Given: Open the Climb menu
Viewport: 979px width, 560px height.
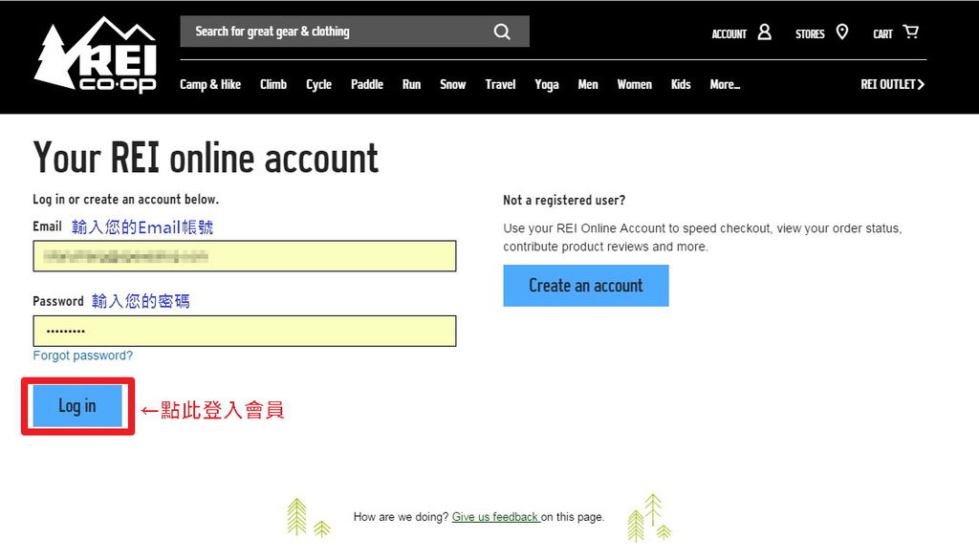Looking at the screenshot, I should (x=273, y=84).
